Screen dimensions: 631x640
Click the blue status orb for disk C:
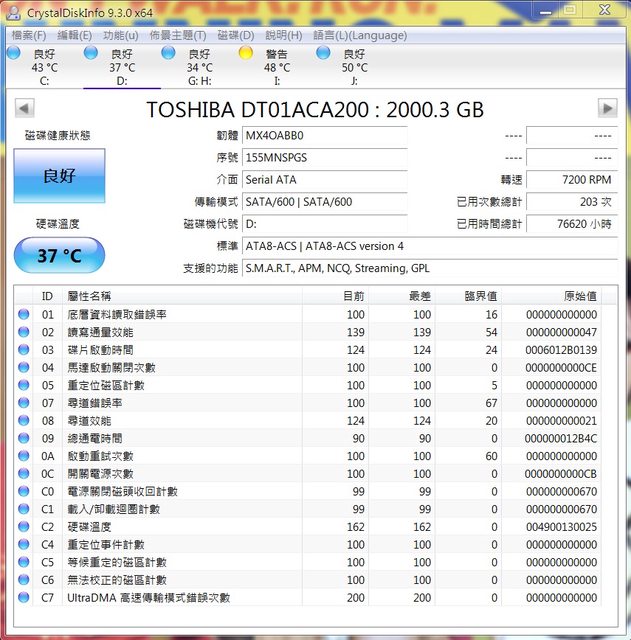pos(14,53)
